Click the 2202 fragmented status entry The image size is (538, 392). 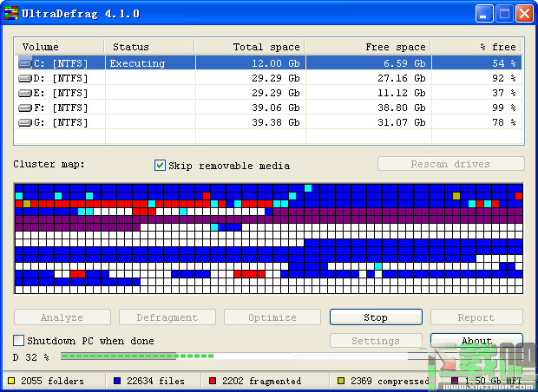[255, 381]
